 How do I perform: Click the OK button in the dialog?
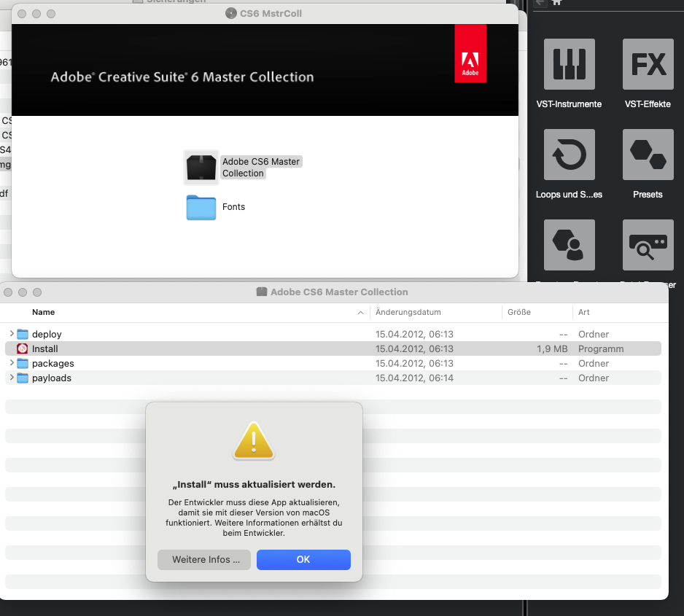(x=303, y=560)
